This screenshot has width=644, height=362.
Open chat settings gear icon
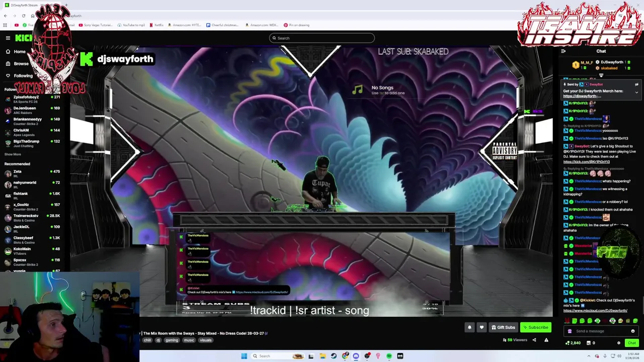[619, 343]
